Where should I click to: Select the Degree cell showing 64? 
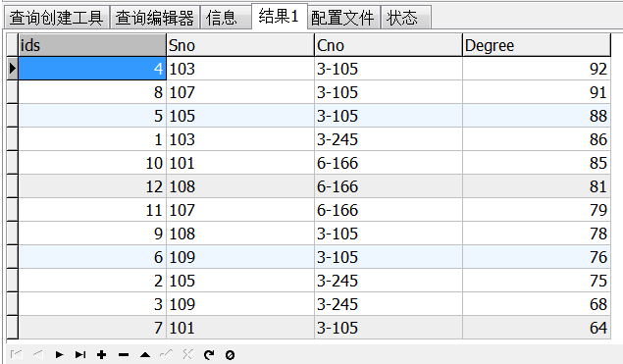click(537, 328)
